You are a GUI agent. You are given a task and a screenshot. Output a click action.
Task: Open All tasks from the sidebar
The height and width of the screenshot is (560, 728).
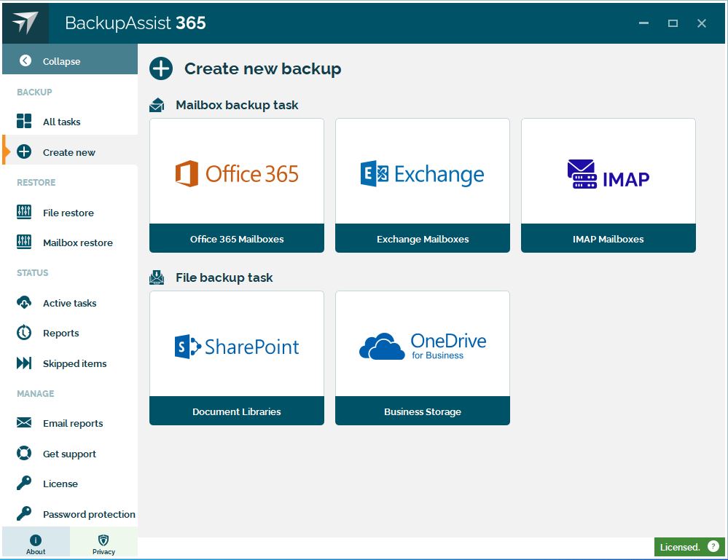(x=70, y=122)
